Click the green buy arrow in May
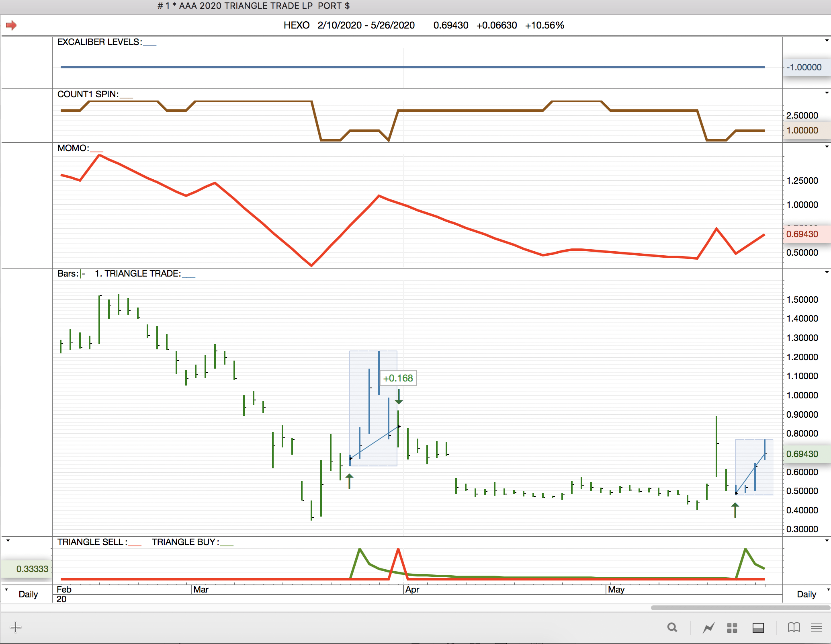831x644 pixels. [x=735, y=510]
